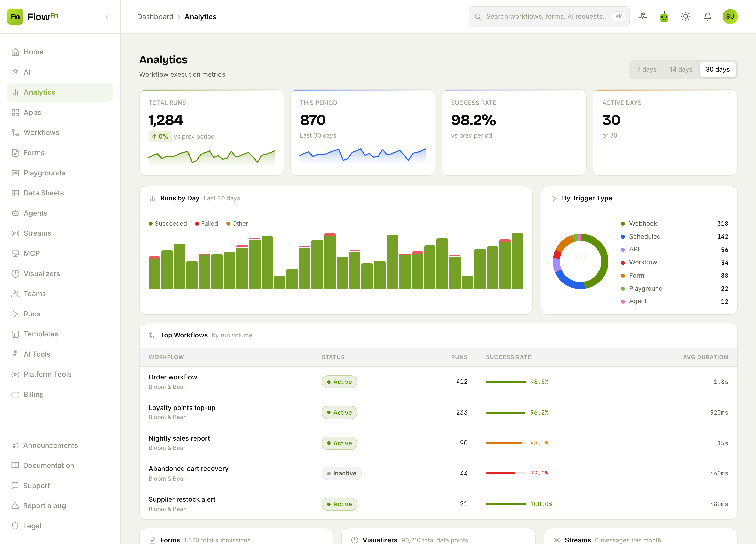Click the Webhook trigger legend entry
Screen dimensions: 756x544
point(674,224)
